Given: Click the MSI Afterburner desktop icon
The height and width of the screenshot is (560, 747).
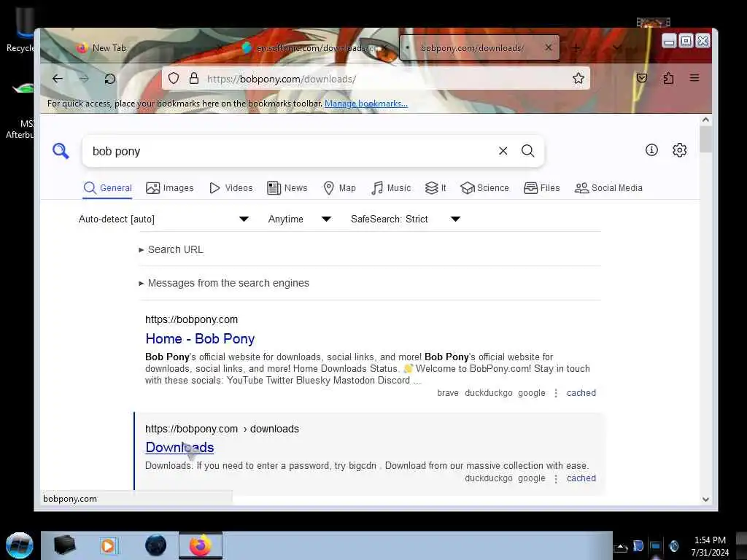Looking at the screenshot, I should (20, 111).
